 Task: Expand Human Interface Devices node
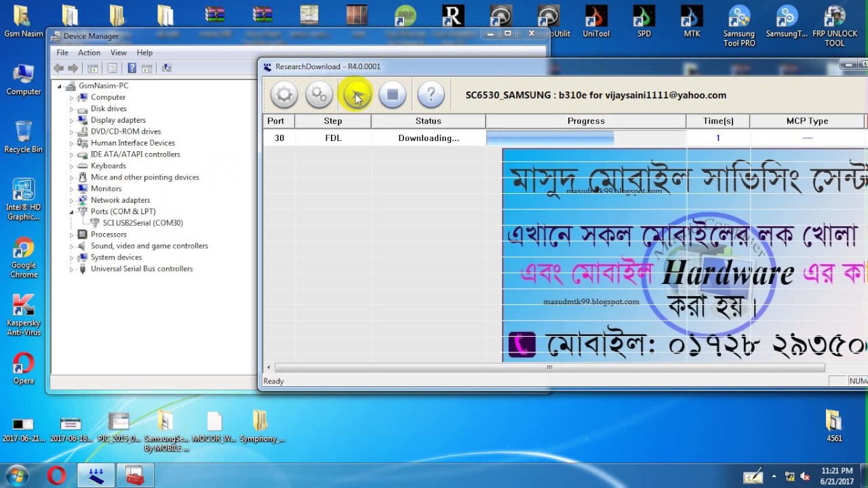pos(71,143)
